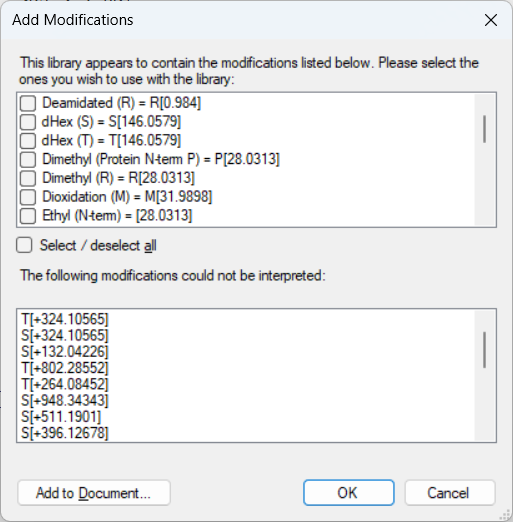
Task: Select the T[+324.10565] uninterpreted entry
Action: tap(65, 319)
